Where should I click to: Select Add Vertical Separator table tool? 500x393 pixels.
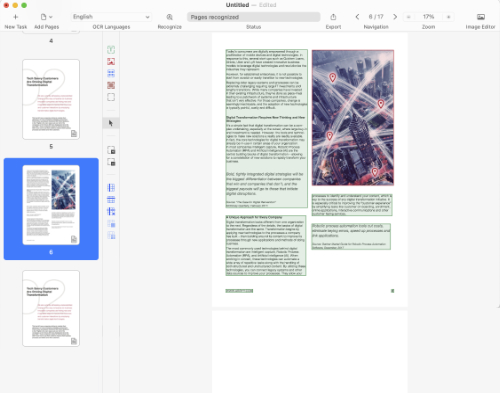pyautogui.click(x=111, y=188)
